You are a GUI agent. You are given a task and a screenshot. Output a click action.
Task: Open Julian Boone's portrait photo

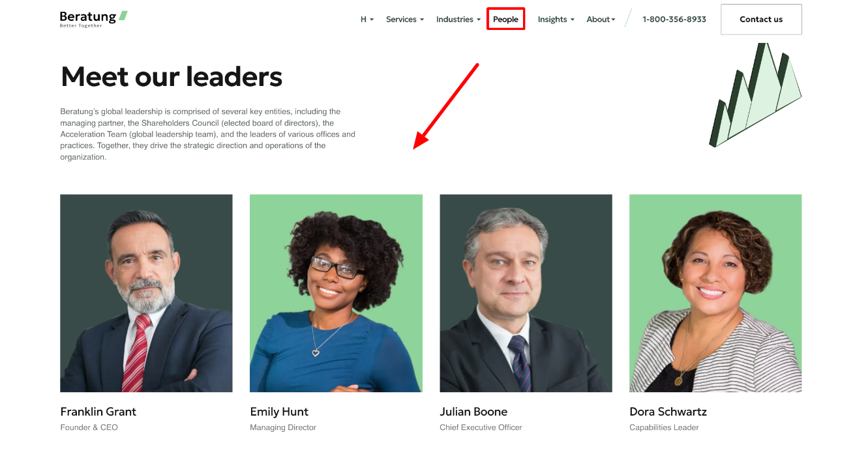click(x=526, y=293)
